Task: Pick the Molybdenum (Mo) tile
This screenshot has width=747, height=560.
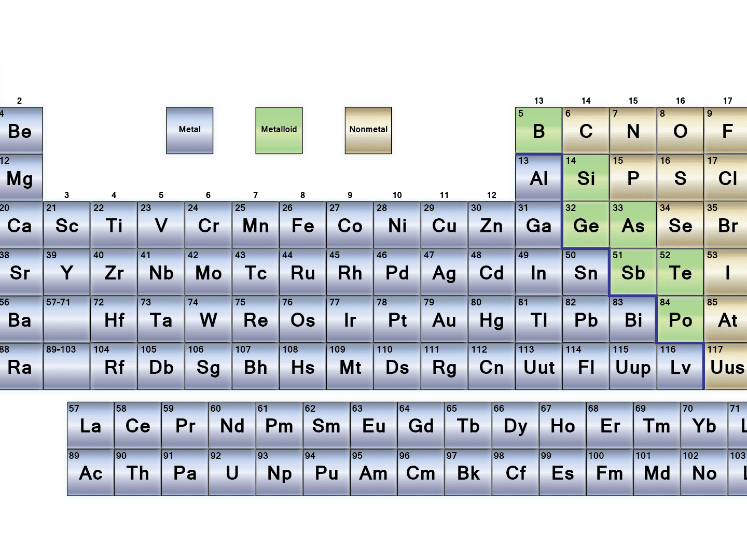Action: [208, 272]
